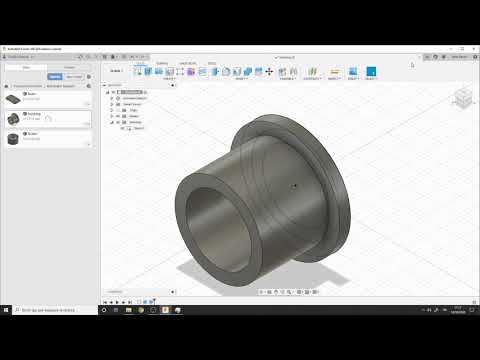Select the People tab in data panel
Image resolution: width=480 pixels, height=360 pixels.
(69, 67)
